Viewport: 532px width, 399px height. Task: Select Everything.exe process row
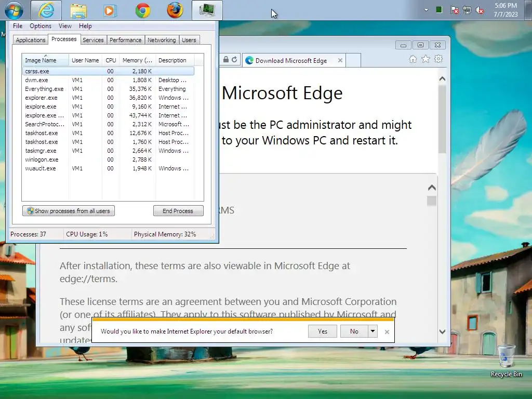[108, 89]
